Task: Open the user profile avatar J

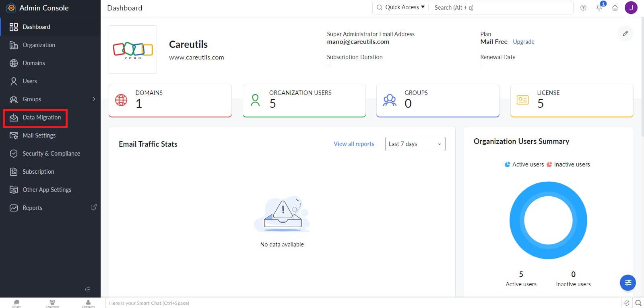Action: [x=631, y=8]
